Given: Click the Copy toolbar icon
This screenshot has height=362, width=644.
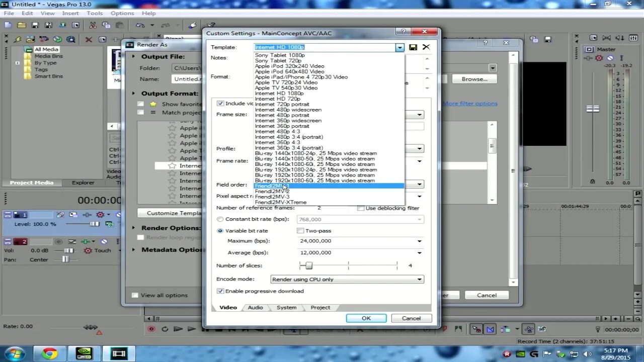Looking at the screenshot, I should [105, 25].
